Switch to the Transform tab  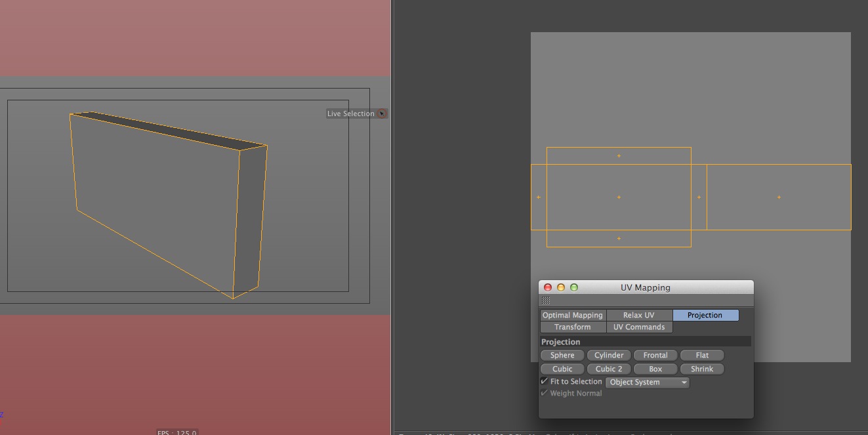tap(573, 327)
